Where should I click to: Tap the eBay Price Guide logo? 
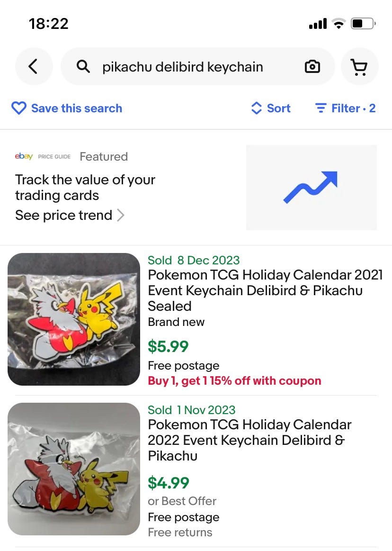(x=43, y=156)
